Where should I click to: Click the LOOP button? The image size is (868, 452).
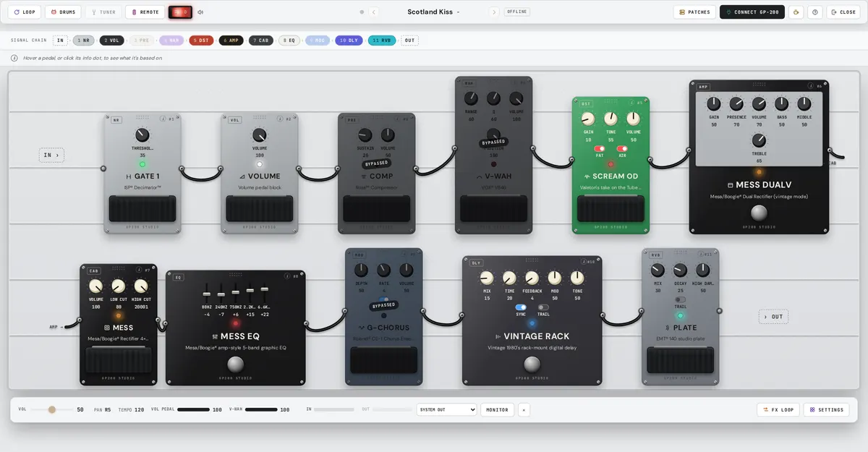point(25,12)
